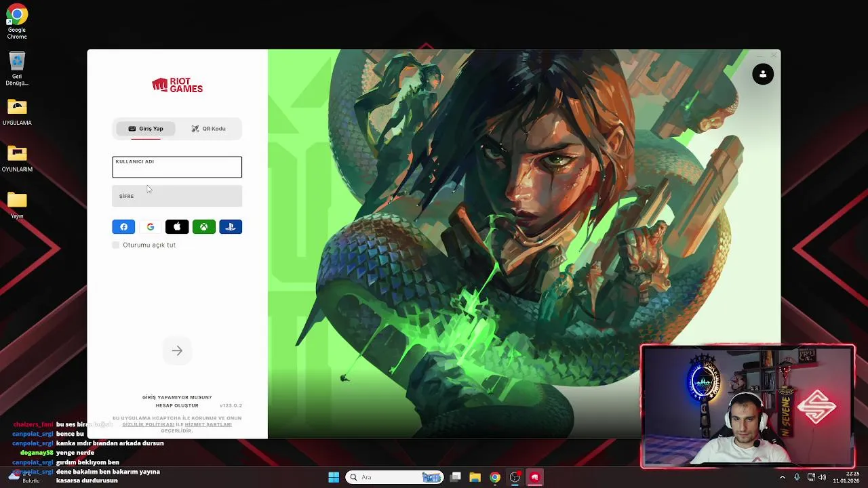Click the arrow login submit button
Image resolution: width=868 pixels, height=488 pixels.
(177, 350)
